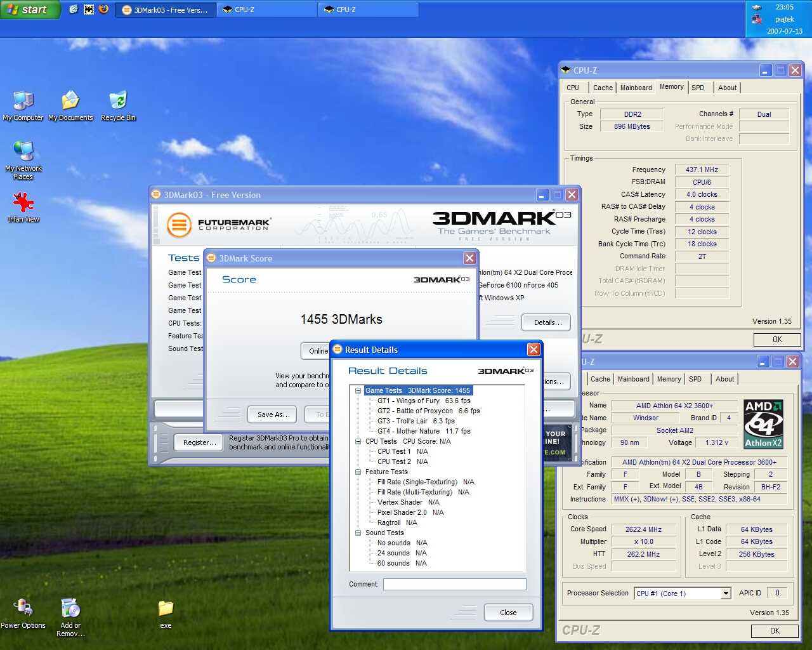
Task: Launch the Irfan View desktop icon
Action: 23,207
